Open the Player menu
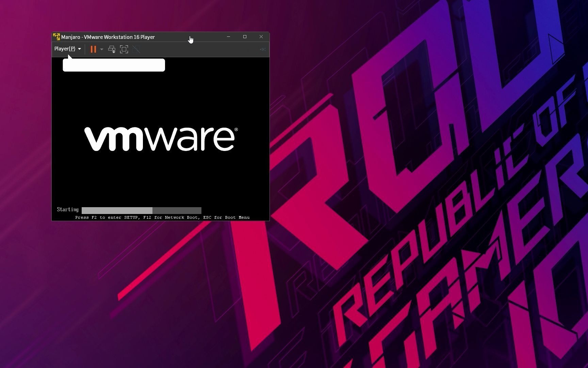 point(65,49)
